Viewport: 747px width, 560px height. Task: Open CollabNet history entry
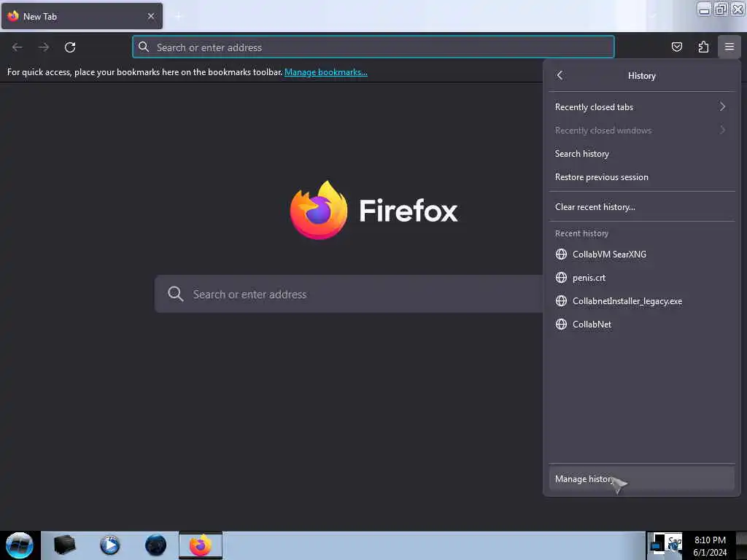(641, 324)
